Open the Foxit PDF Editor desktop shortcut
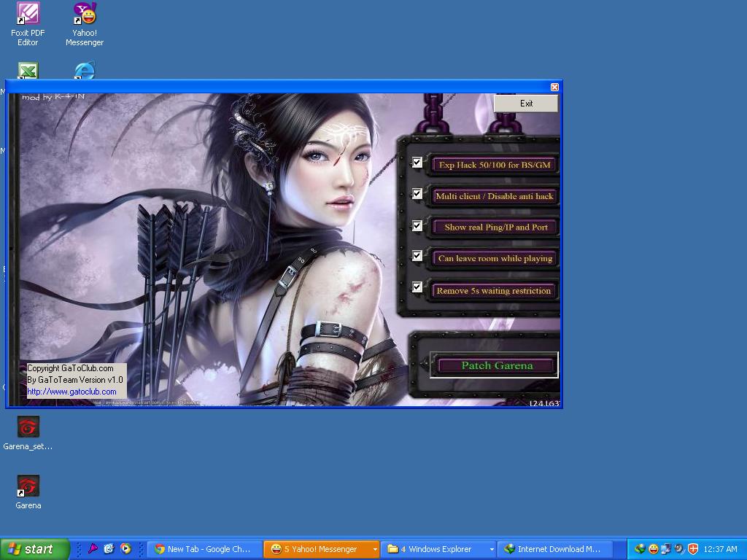747x560 pixels. click(x=28, y=15)
